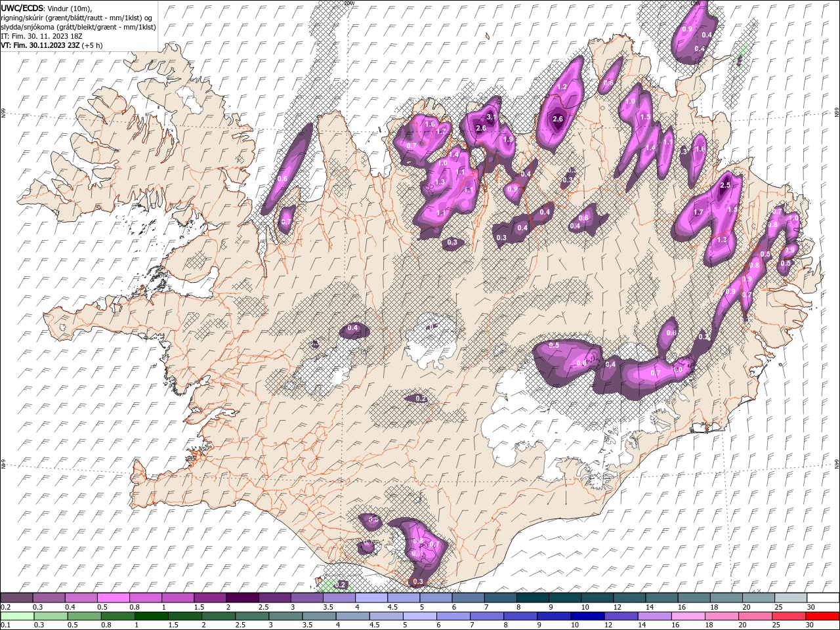840x630 pixels.
Task: Select the 2.5 value in the eastern snow cell
Action: point(725,186)
